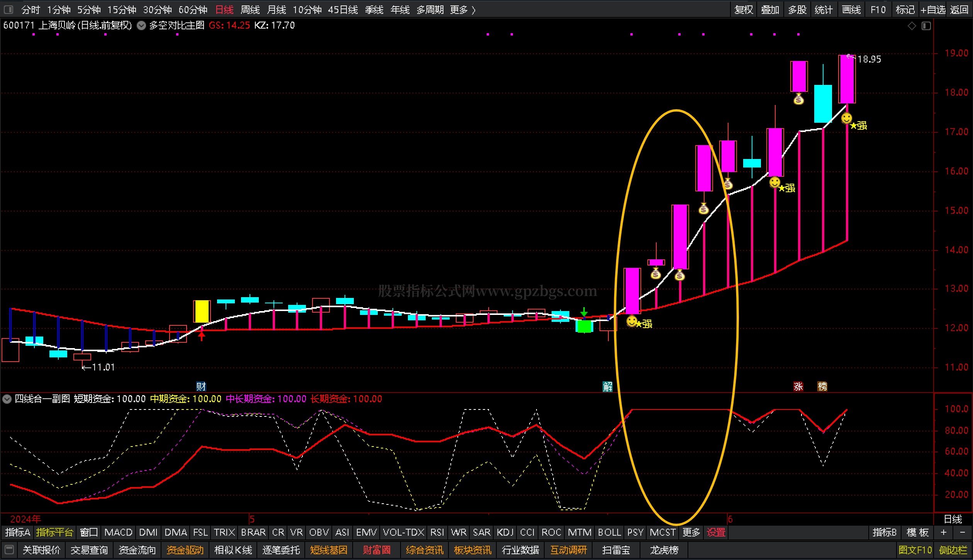Select the 5分钟 period
The image size is (973, 560).
tap(89, 9)
